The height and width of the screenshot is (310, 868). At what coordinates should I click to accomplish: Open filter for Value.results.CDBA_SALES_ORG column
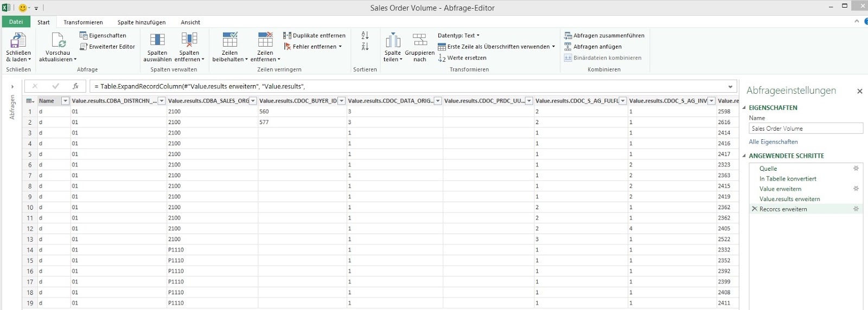pyautogui.click(x=253, y=101)
